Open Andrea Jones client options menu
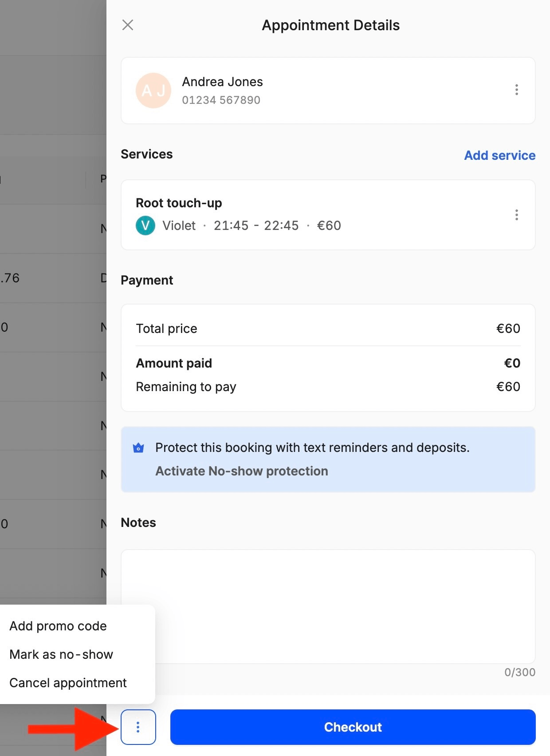 point(516,90)
